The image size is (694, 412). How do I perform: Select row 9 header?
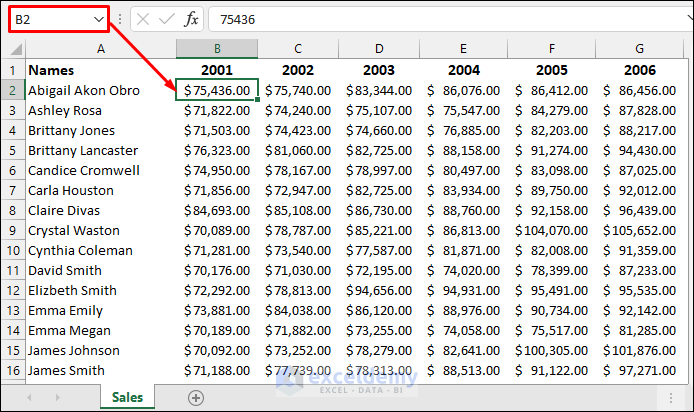tap(12, 231)
